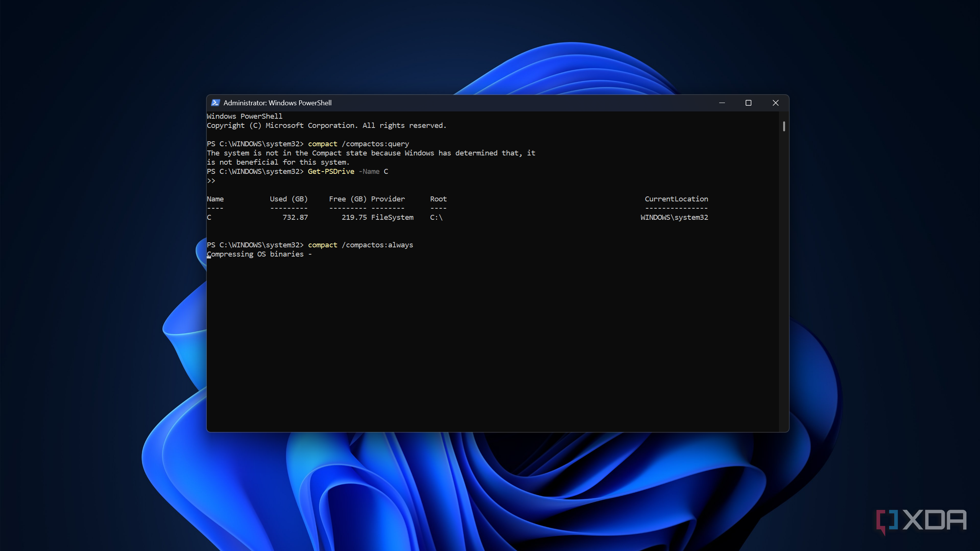The width and height of the screenshot is (980, 551).
Task: Click 'is not beneficial for this system.' line
Action: 278,162
